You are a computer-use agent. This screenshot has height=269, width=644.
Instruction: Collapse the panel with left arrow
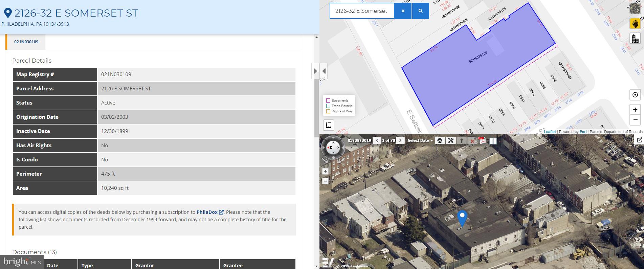coord(324,71)
